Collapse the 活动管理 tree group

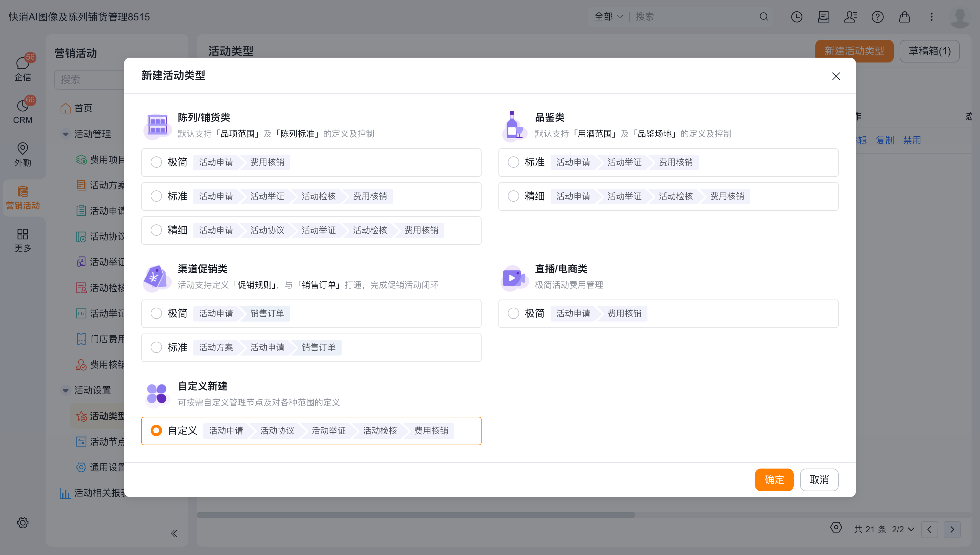pyautogui.click(x=65, y=134)
